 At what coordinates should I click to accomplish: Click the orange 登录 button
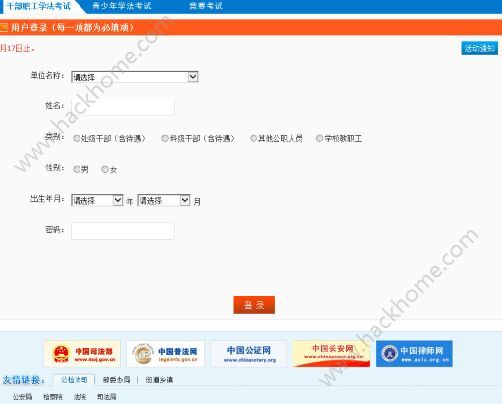[x=254, y=305]
